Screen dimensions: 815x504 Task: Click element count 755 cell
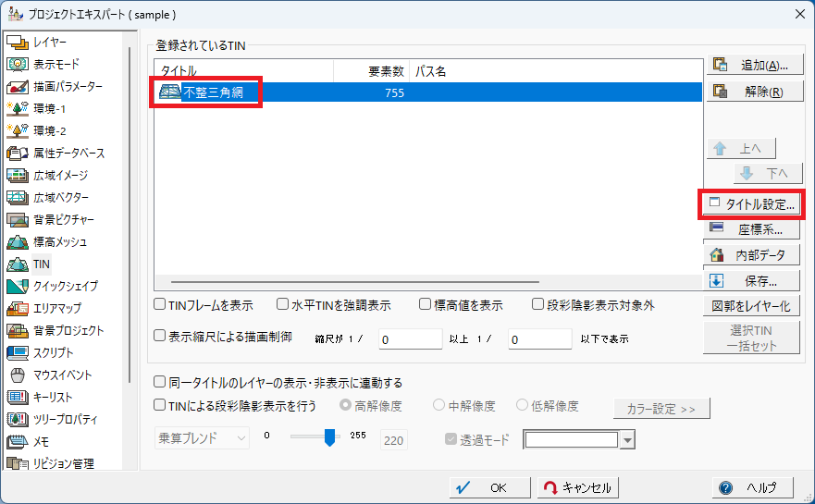pyautogui.click(x=394, y=92)
